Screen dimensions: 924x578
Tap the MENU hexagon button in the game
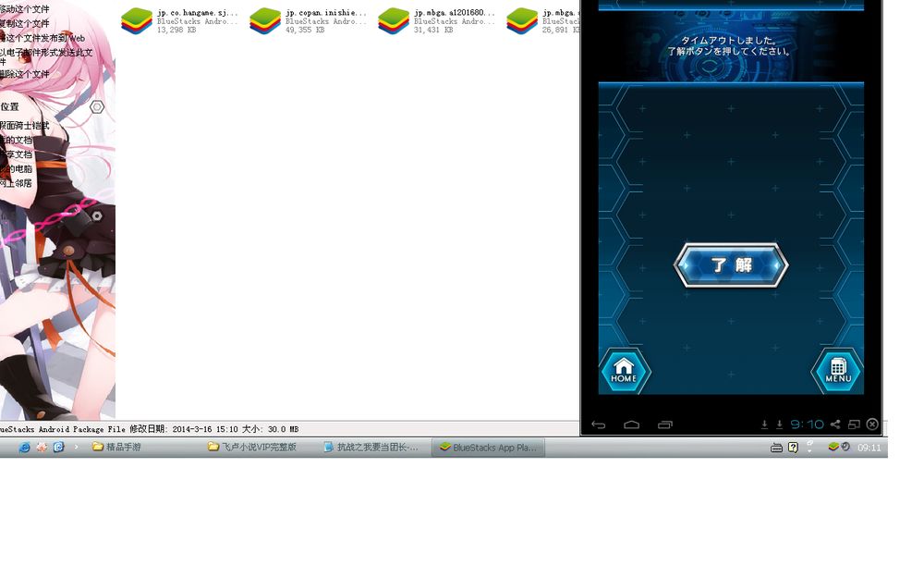[837, 371]
